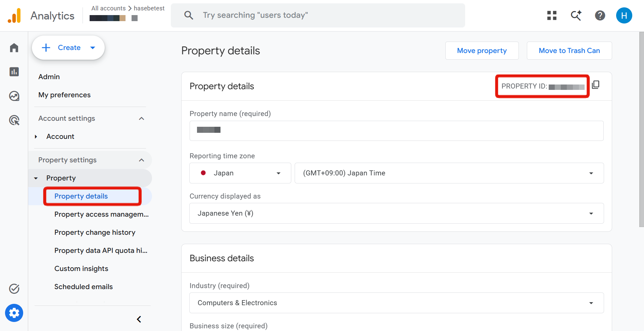Collapse the admin navigation panel

(139, 319)
